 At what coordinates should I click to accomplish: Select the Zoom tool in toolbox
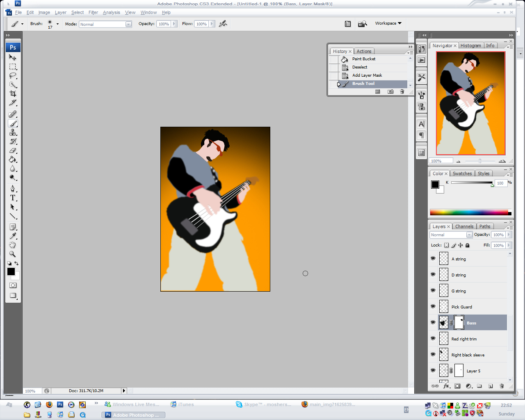[13, 254]
